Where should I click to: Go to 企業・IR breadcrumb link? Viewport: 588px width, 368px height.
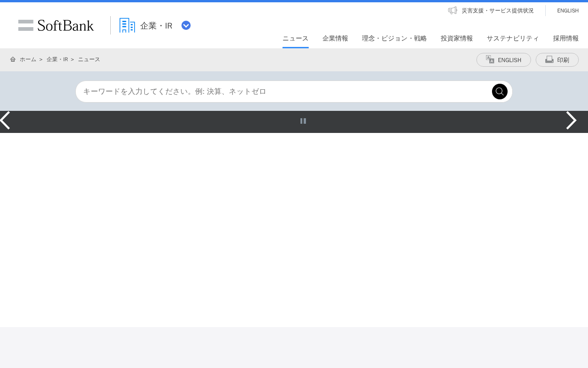coord(57,59)
